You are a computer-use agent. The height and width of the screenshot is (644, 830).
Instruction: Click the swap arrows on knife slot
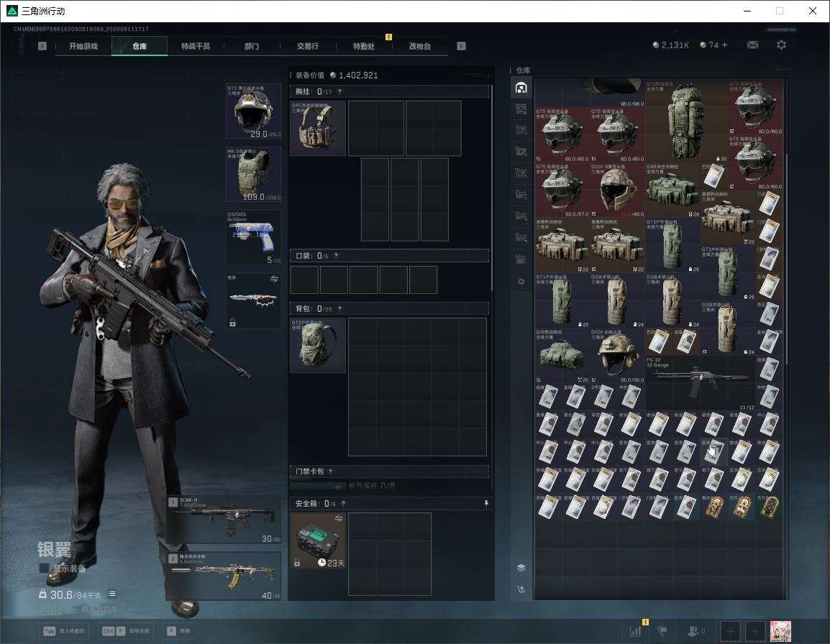coord(274,279)
